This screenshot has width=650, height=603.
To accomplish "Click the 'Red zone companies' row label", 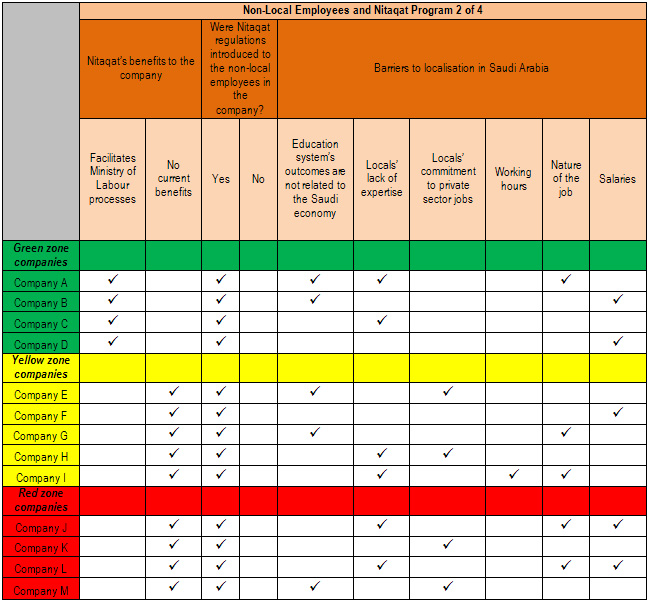I will pos(41,500).
